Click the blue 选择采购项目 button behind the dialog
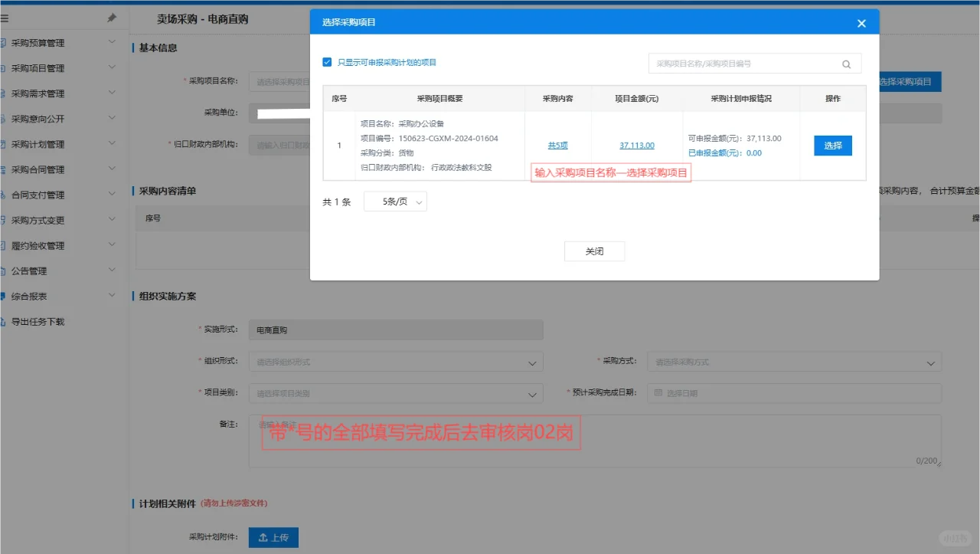This screenshot has width=980, height=554. click(x=910, y=82)
